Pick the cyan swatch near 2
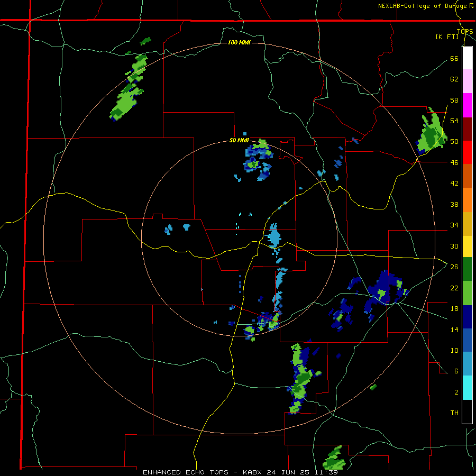The image size is (476, 476). 467,388
